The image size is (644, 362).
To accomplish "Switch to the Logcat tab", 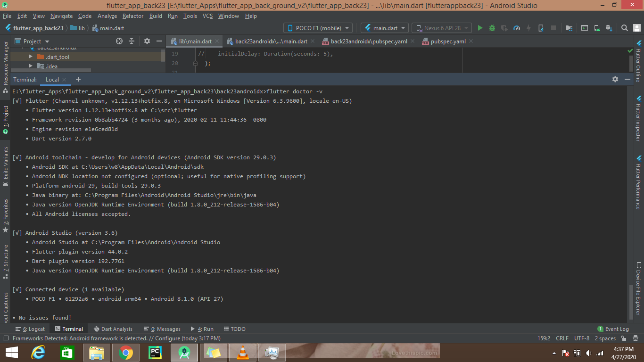I will (30, 329).
